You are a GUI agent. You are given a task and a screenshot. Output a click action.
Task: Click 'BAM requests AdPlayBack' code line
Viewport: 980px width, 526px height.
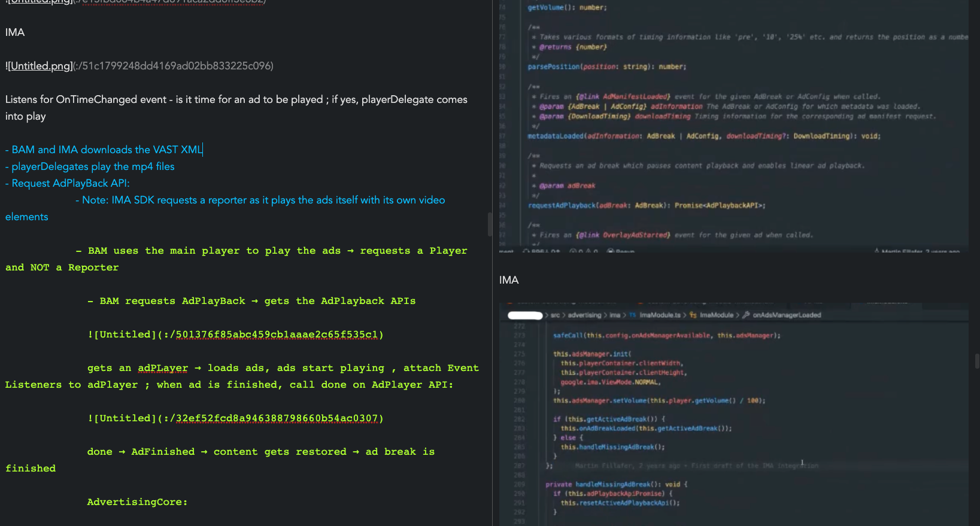(251, 301)
